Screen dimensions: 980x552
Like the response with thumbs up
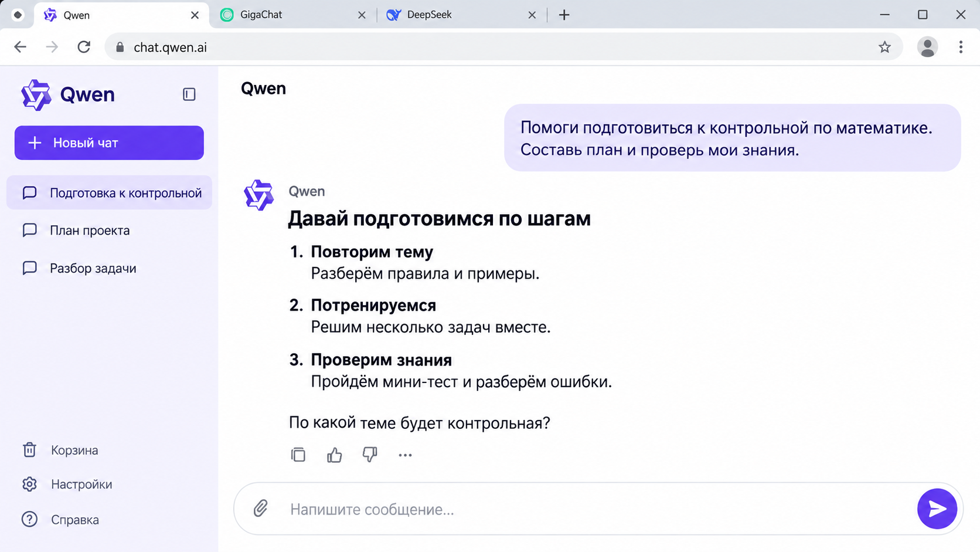(x=334, y=455)
